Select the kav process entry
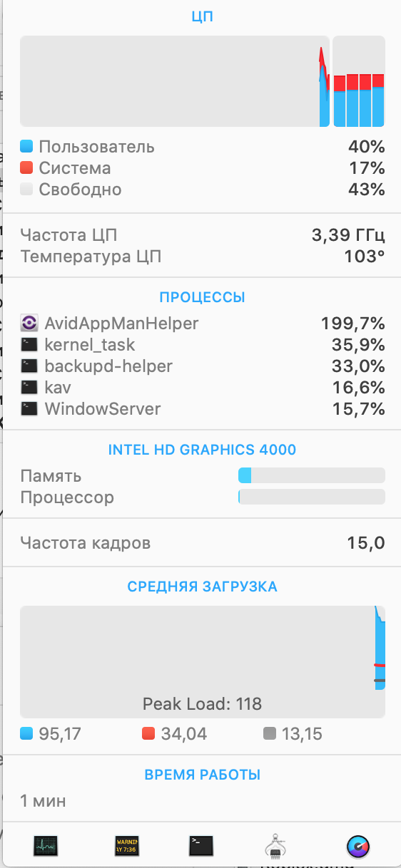Viewport: 401px width, 868px height. point(203,388)
